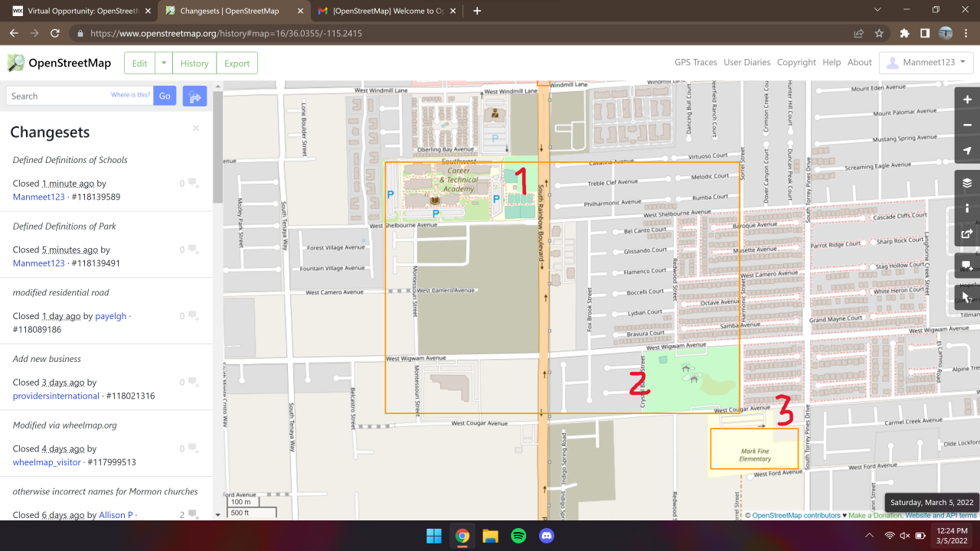Close the Gmail Welcome tab
Image resolution: width=980 pixels, height=551 pixels.
click(x=453, y=11)
